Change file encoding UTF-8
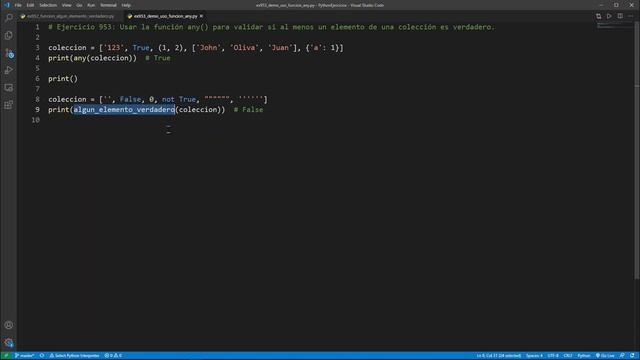 pos(553,356)
